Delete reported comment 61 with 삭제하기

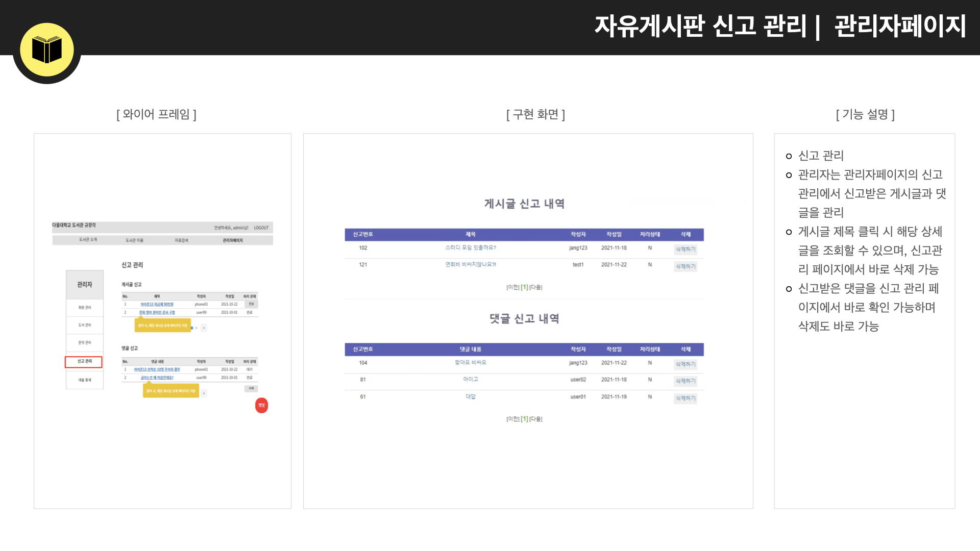click(685, 398)
